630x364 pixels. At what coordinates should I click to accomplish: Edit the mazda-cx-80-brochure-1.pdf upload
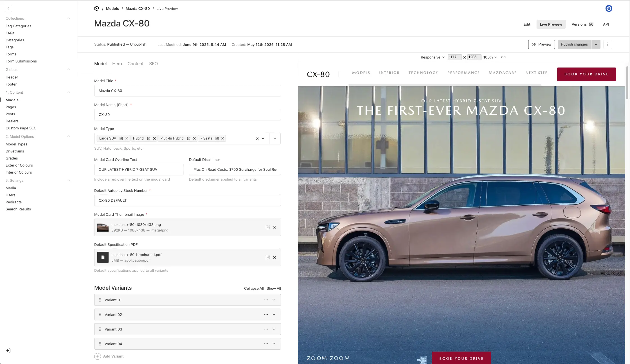tap(268, 257)
